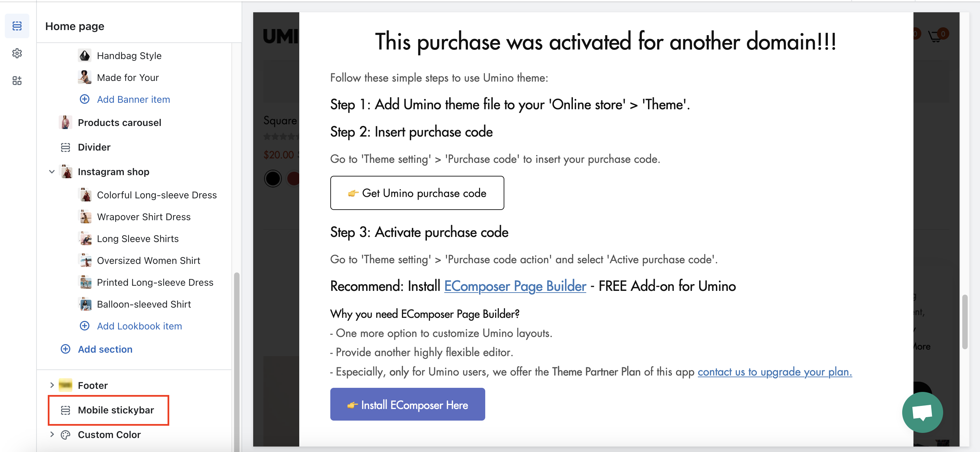Collapse the Instagram shop section
980x452 pixels.
pyautogui.click(x=52, y=172)
